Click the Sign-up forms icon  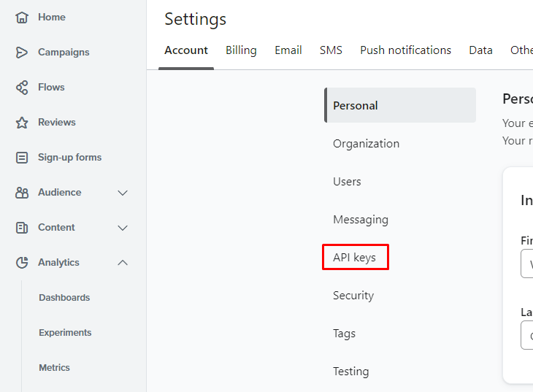click(x=22, y=158)
